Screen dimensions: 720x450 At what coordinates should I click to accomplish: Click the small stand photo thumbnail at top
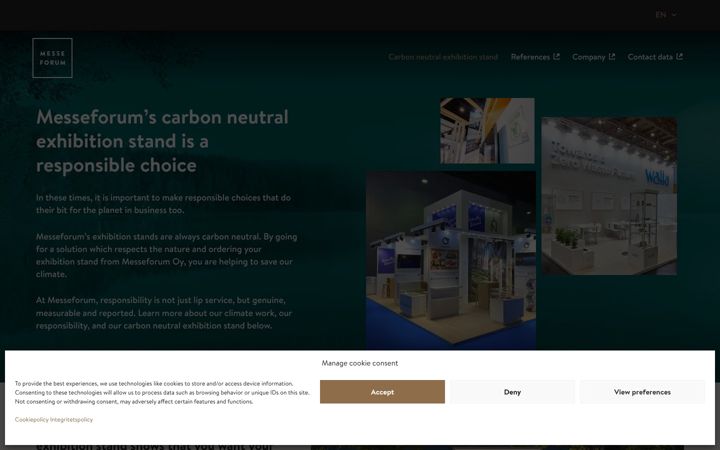(487, 130)
